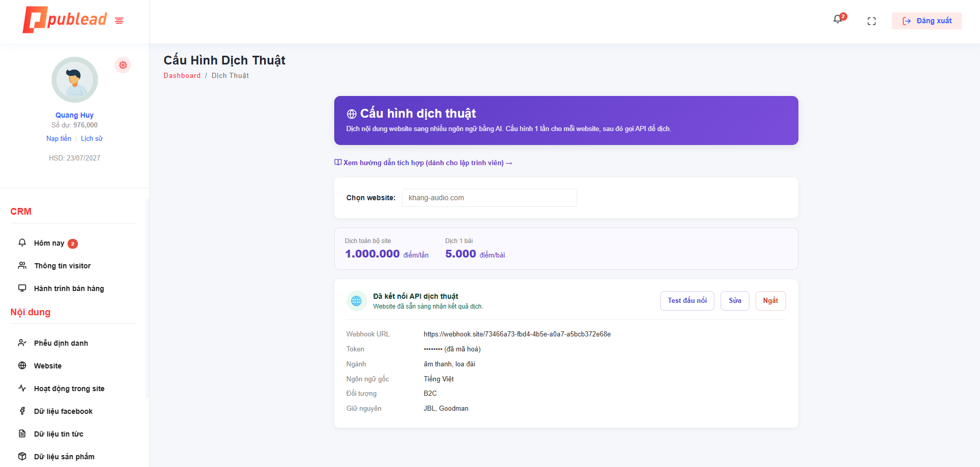This screenshot has height=467, width=980.
Task: Click the masked token value
Action: pos(452,349)
